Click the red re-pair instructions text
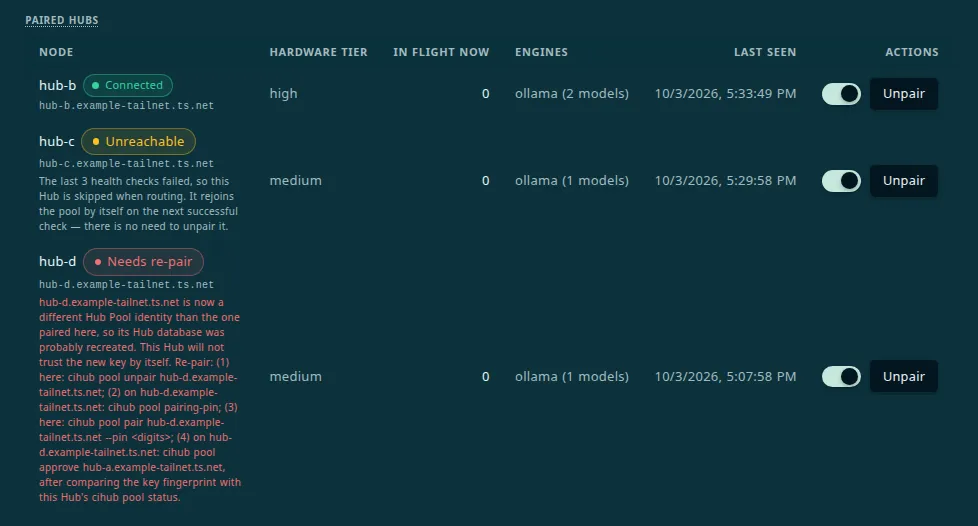978x526 pixels. [x=140, y=400]
